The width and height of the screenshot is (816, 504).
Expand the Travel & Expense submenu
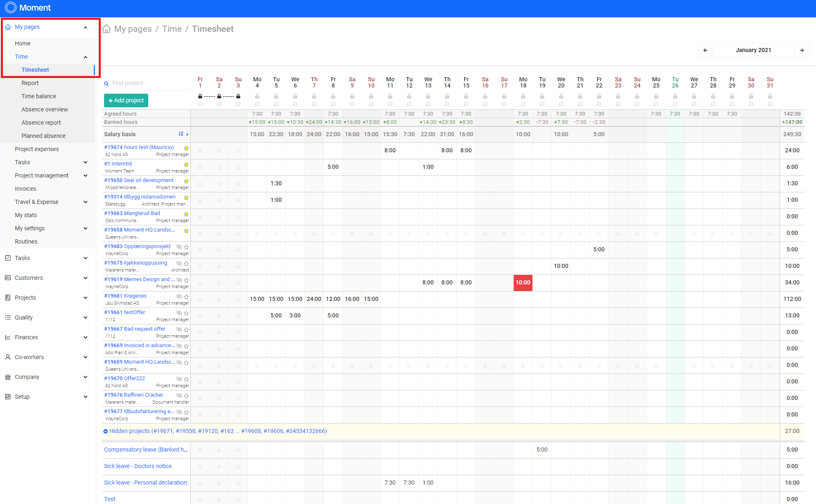point(85,202)
